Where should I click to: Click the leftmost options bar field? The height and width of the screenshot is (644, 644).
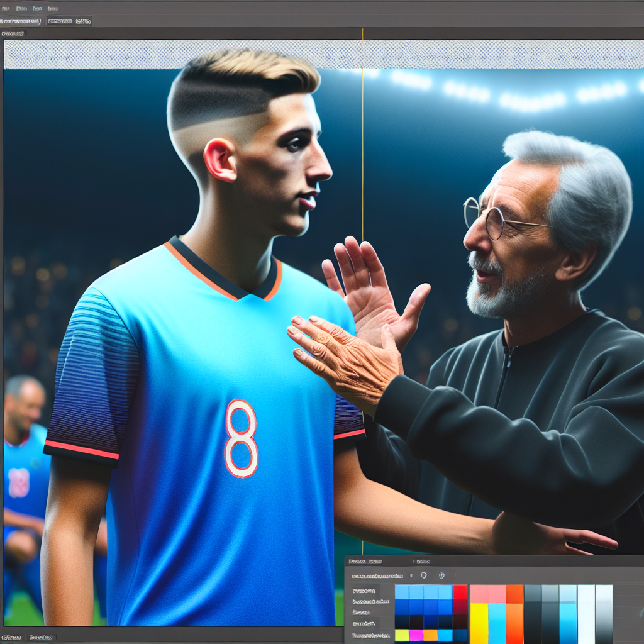(21, 21)
